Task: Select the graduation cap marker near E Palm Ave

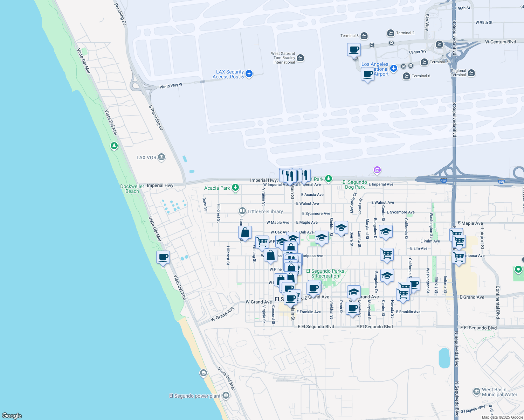Action: [x=386, y=232]
